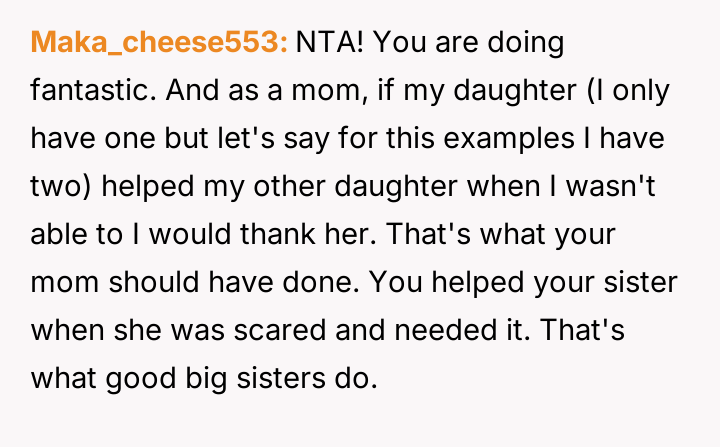Image resolution: width=720 pixels, height=447 pixels.
Task: Click the username Maka_cheese553
Action: point(160,43)
